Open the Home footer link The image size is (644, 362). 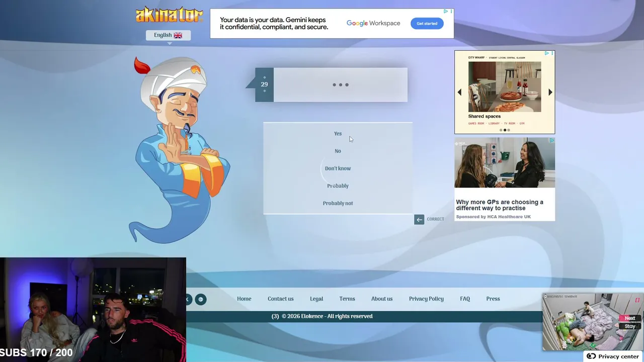[x=244, y=299]
